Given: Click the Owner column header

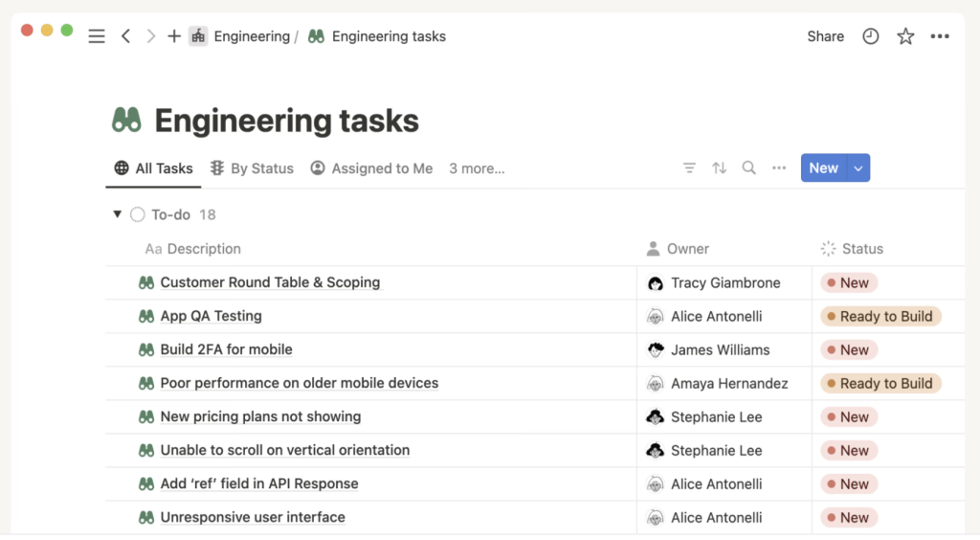Looking at the screenshot, I should pyautogui.click(x=687, y=249).
